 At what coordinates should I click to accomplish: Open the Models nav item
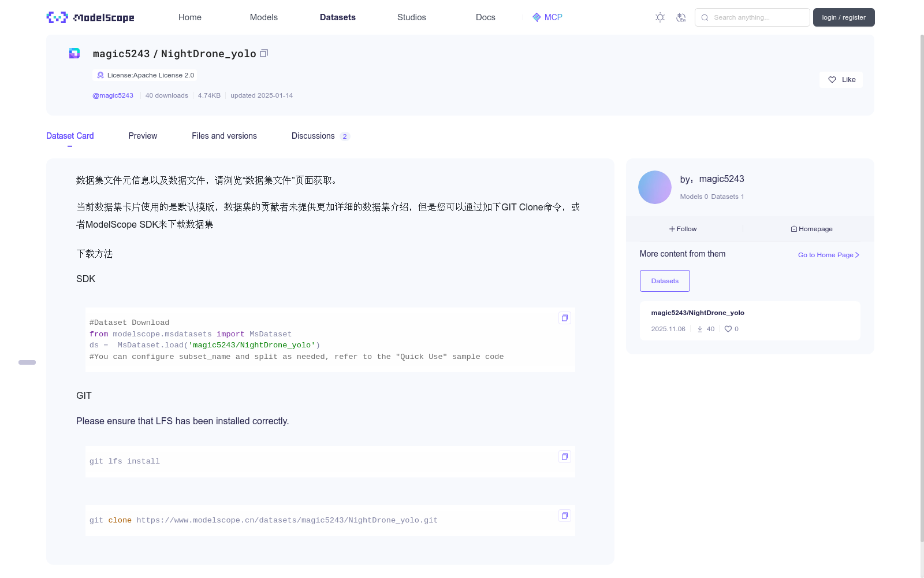pos(264,17)
